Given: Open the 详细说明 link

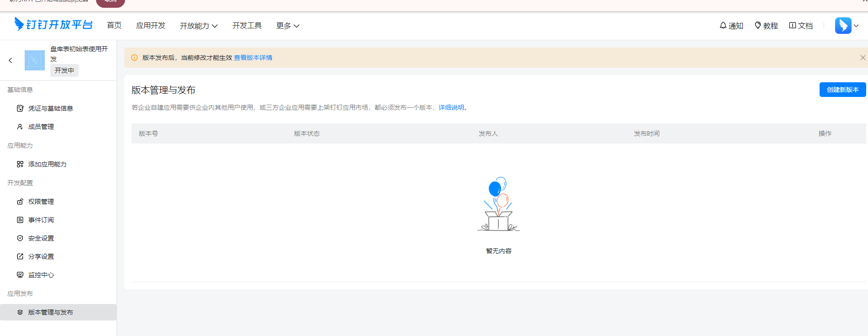Looking at the screenshot, I should click(451, 107).
